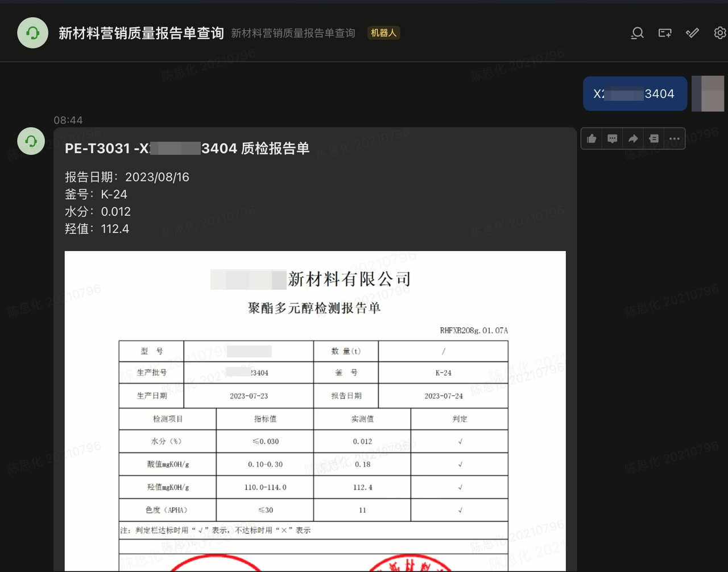Click the 08:44 message timestamp
The image size is (728, 572).
pos(68,120)
